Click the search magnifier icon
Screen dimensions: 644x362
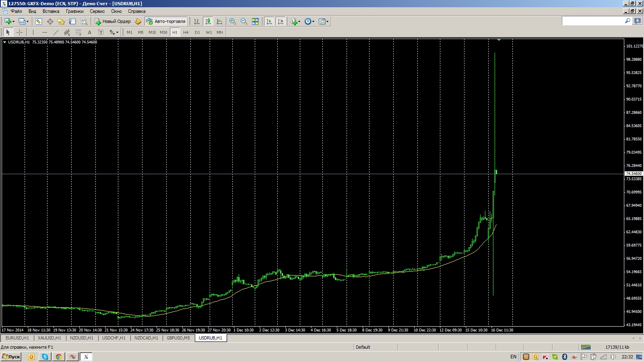point(627,21)
